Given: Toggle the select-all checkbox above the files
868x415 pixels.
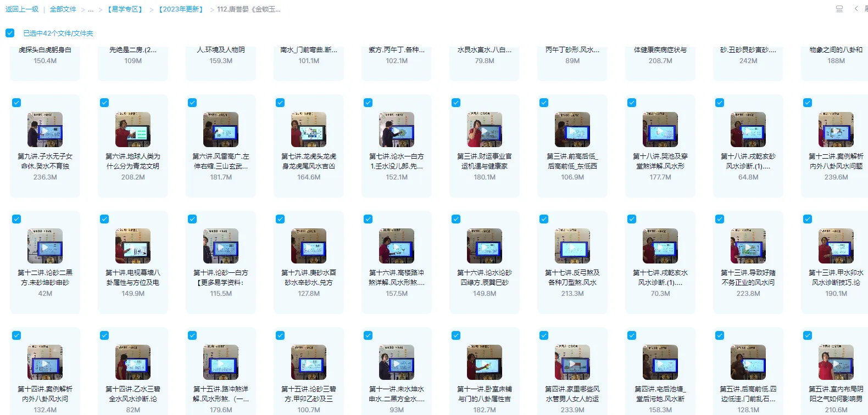Looking at the screenshot, I should 10,33.
